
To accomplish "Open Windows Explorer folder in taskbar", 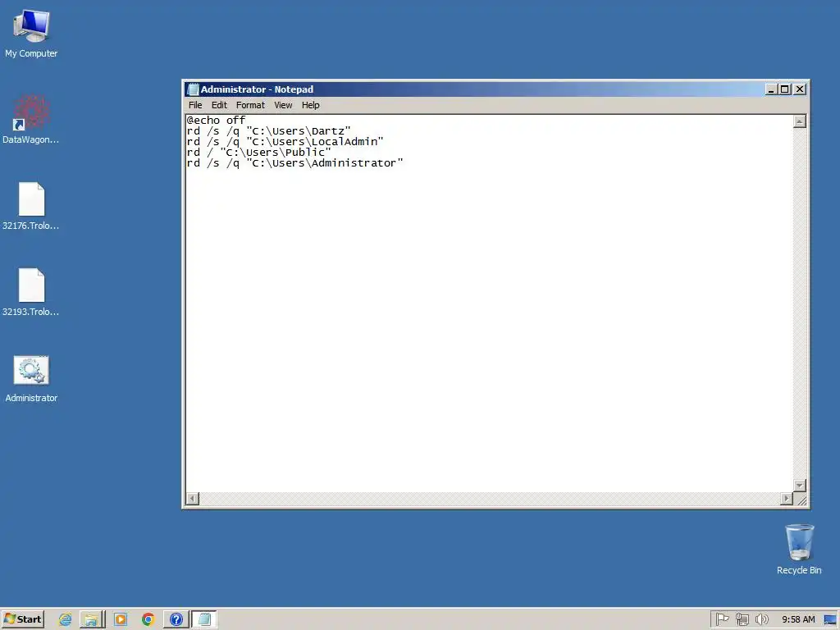I will 92,619.
